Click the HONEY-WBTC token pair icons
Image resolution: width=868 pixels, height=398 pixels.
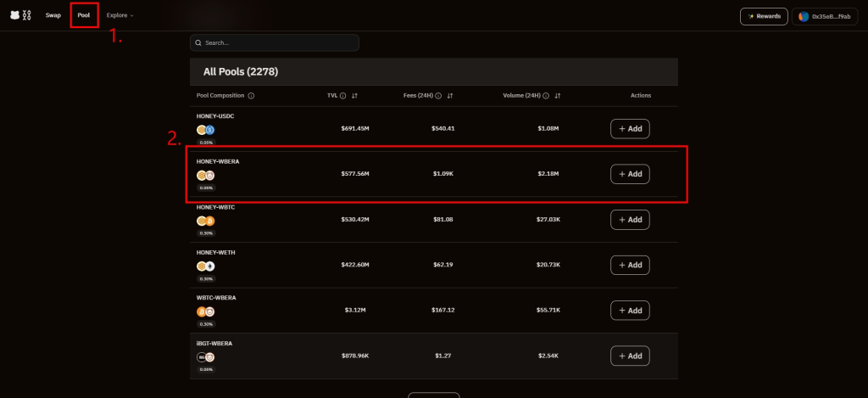click(205, 221)
